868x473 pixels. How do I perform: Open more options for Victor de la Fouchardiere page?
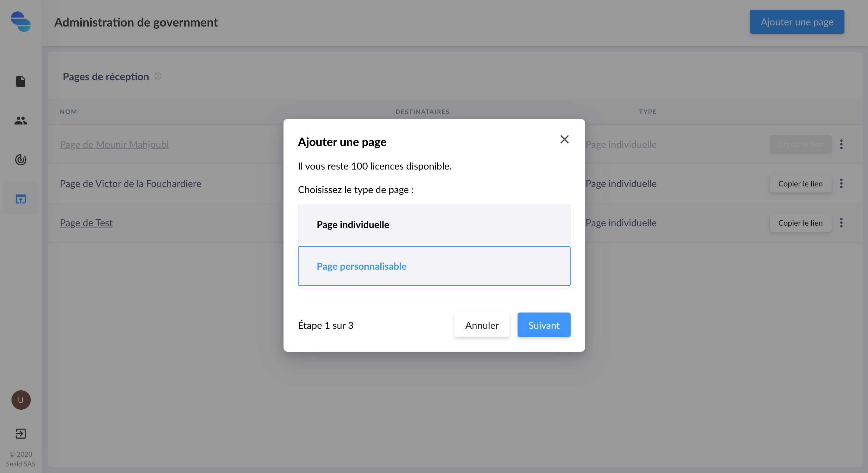(841, 183)
